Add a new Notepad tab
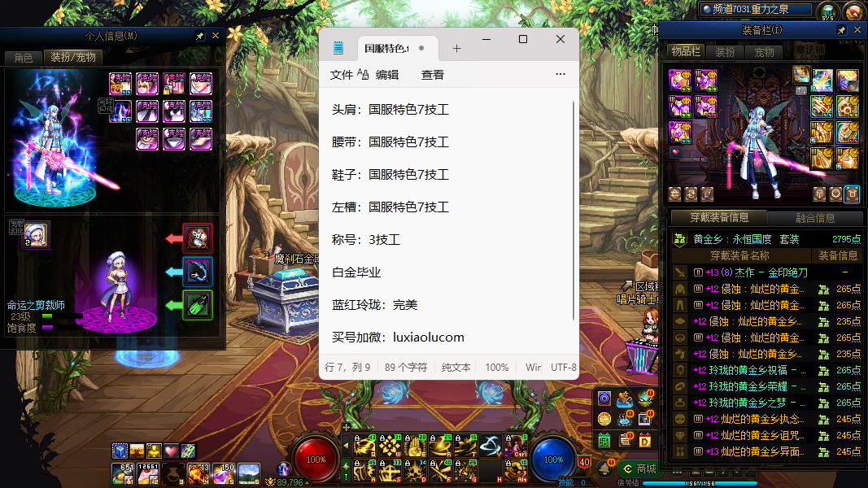This screenshot has width=868, height=488. point(456,49)
